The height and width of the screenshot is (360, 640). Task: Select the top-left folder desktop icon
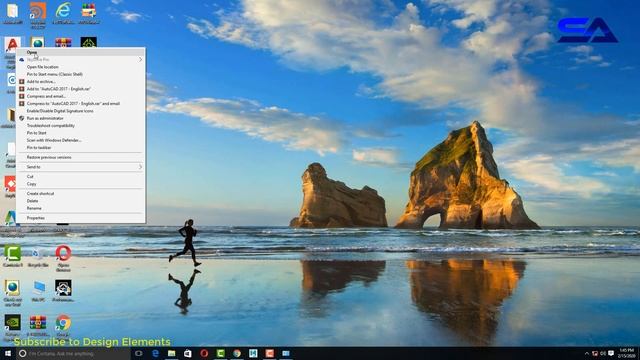(13, 10)
